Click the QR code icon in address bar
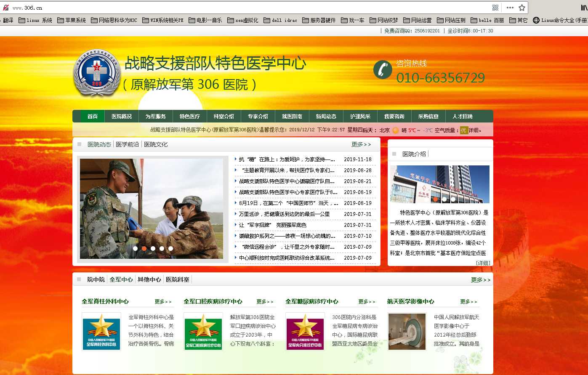Image resolution: width=588 pixels, height=375 pixels. pos(495,7)
